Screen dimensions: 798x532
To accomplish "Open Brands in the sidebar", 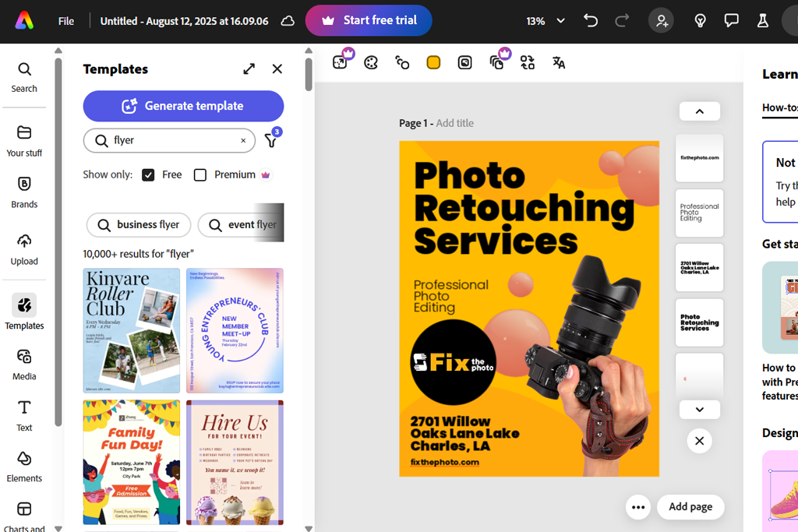I will 24,192.
